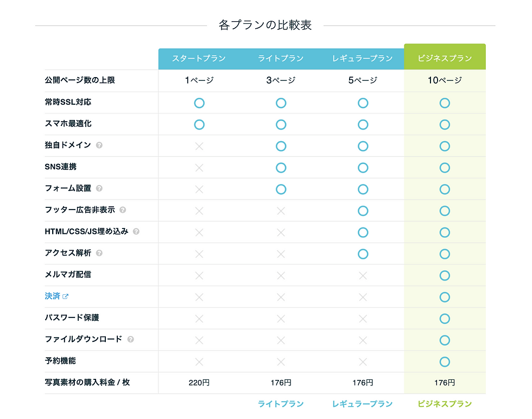The width and height of the screenshot is (532, 419).
Task: Click the アクセス解析 question mark icon
Action: point(99,253)
